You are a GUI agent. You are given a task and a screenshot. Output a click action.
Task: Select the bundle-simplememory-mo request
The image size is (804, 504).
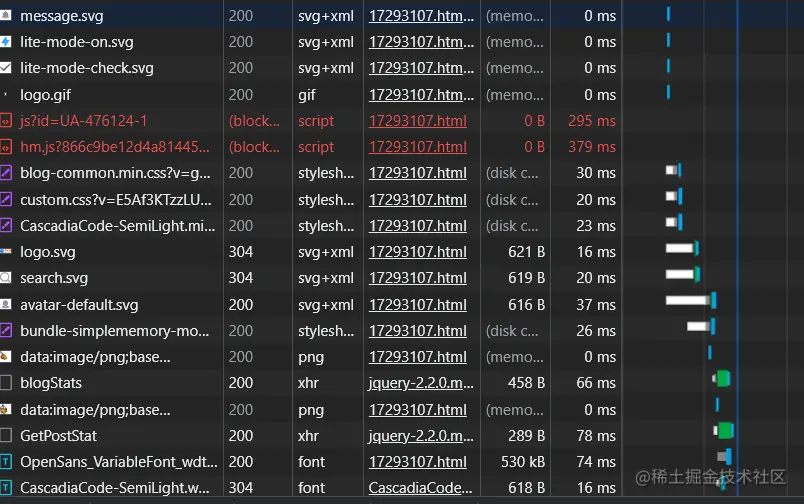coord(115,331)
